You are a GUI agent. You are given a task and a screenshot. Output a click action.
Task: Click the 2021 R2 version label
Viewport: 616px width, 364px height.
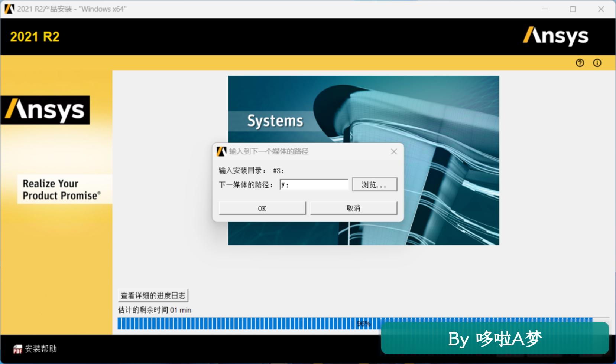coord(35,37)
